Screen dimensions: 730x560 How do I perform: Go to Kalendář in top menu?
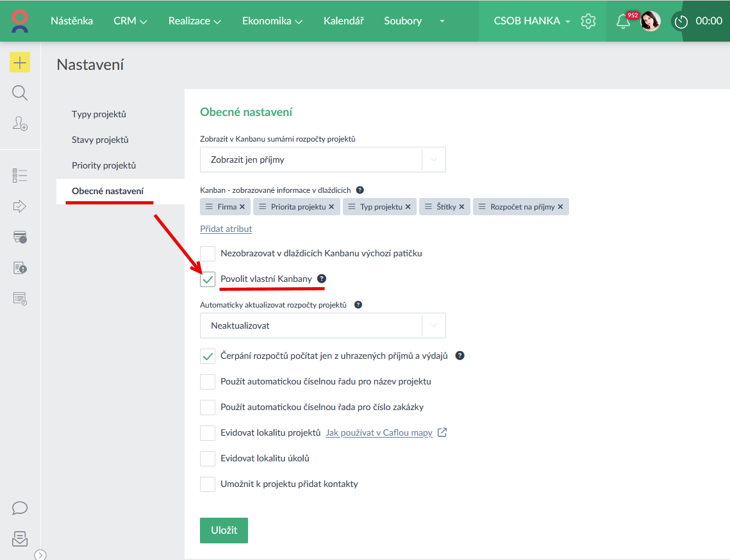pos(344,21)
